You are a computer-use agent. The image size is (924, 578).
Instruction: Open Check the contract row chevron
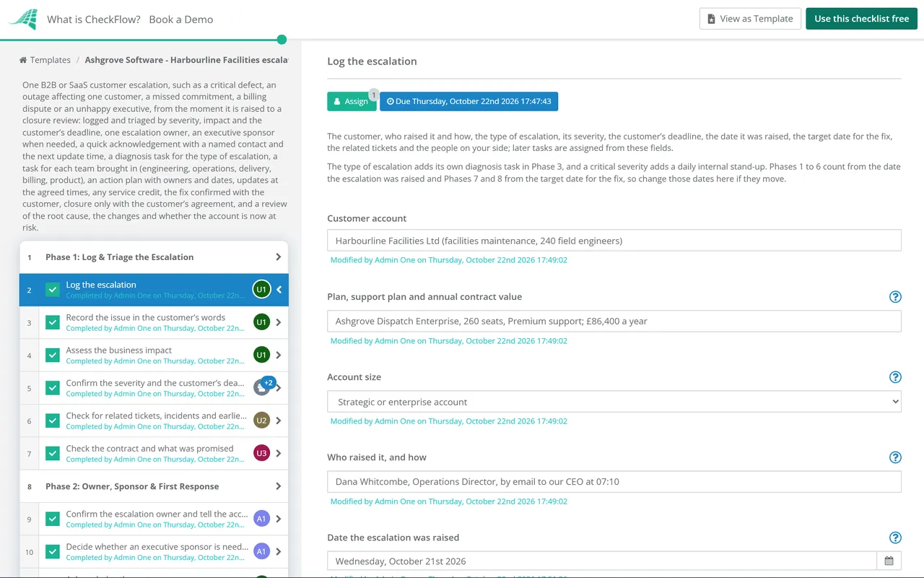point(279,453)
